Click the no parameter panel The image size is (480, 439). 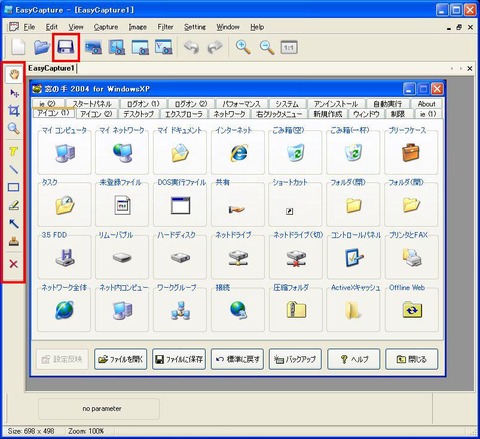(x=99, y=409)
